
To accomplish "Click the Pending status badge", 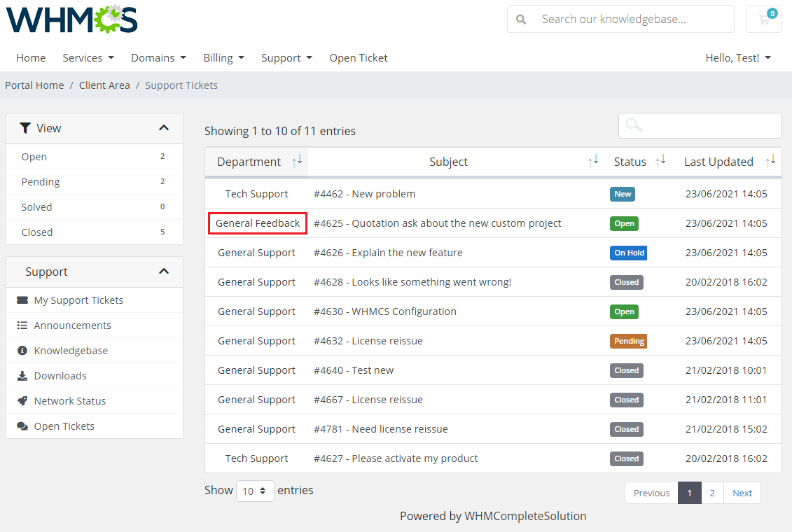I will click(x=629, y=341).
